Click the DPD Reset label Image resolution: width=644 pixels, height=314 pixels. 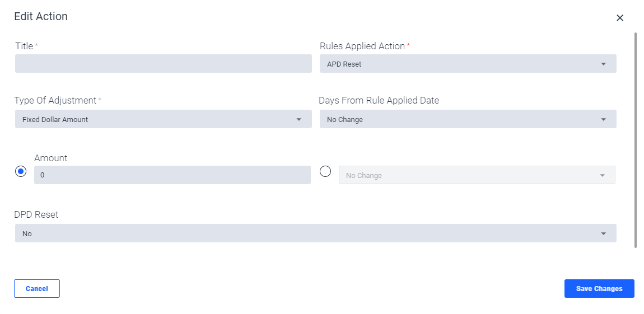[x=36, y=215]
